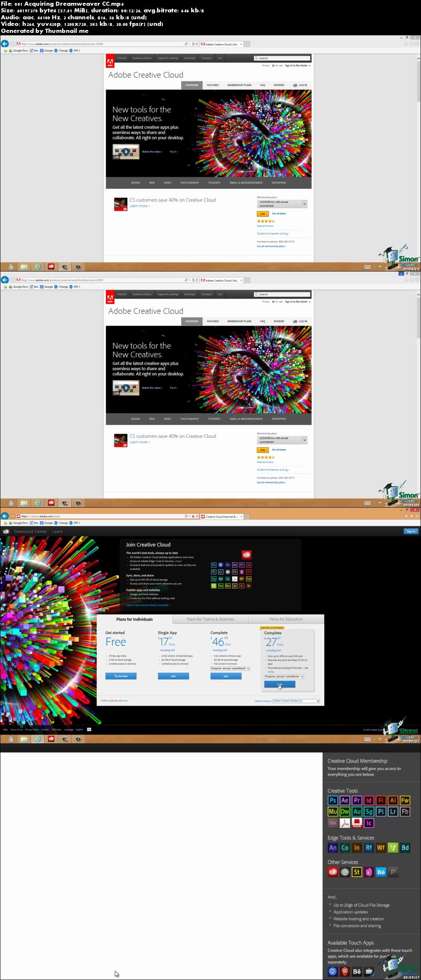Click 'Website hosting and creation' text
This screenshot has width=421, height=980.
pos(359,919)
